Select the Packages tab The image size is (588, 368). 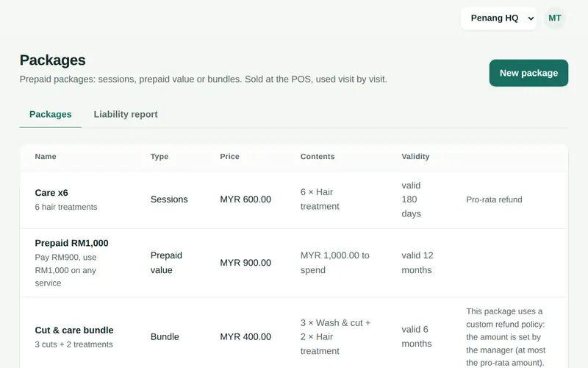[50, 114]
